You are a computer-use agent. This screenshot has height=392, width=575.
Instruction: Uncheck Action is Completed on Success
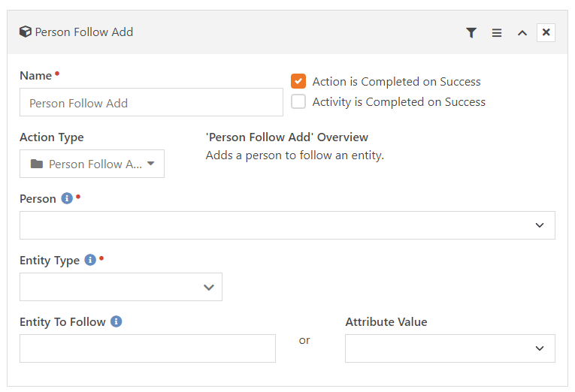[x=298, y=81]
